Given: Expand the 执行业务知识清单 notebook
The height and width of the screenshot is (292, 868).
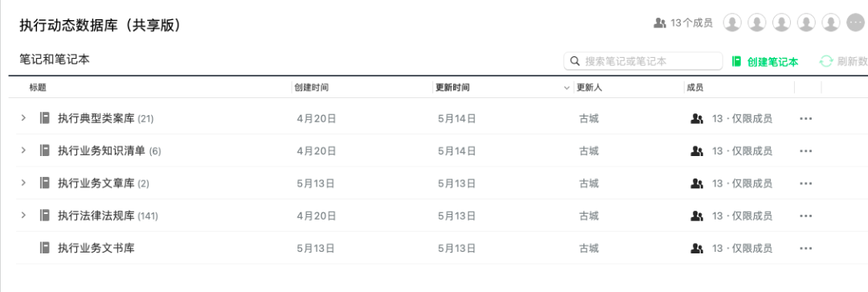Looking at the screenshot, I should [x=23, y=150].
